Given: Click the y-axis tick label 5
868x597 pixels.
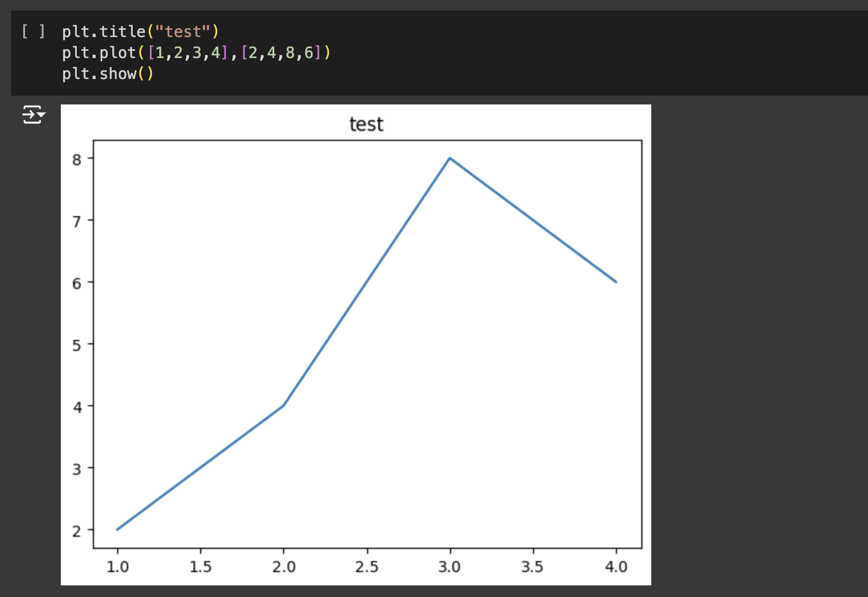Looking at the screenshot, I should [77, 345].
